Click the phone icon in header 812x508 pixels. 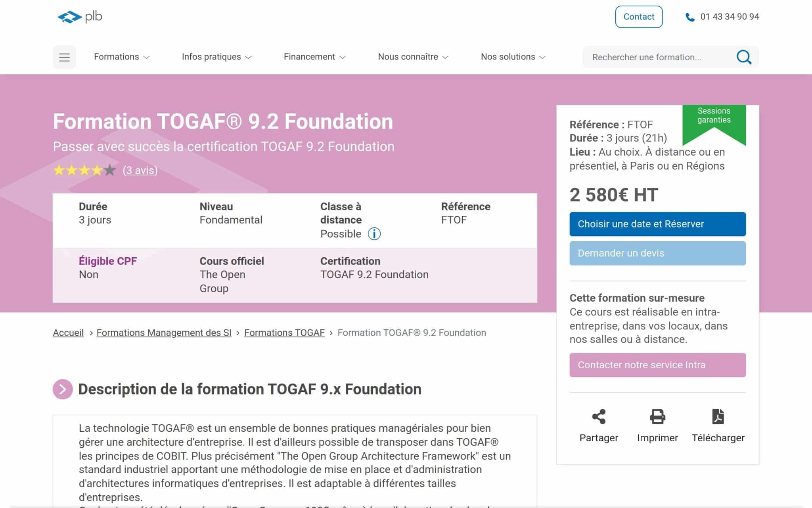click(690, 17)
